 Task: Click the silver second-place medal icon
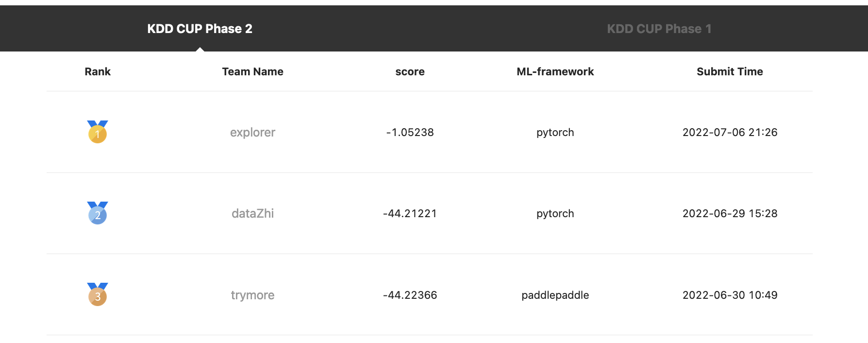coord(98,213)
